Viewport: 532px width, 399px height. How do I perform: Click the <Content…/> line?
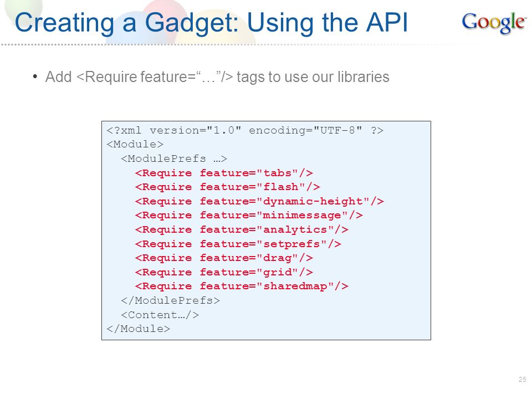[160, 315]
